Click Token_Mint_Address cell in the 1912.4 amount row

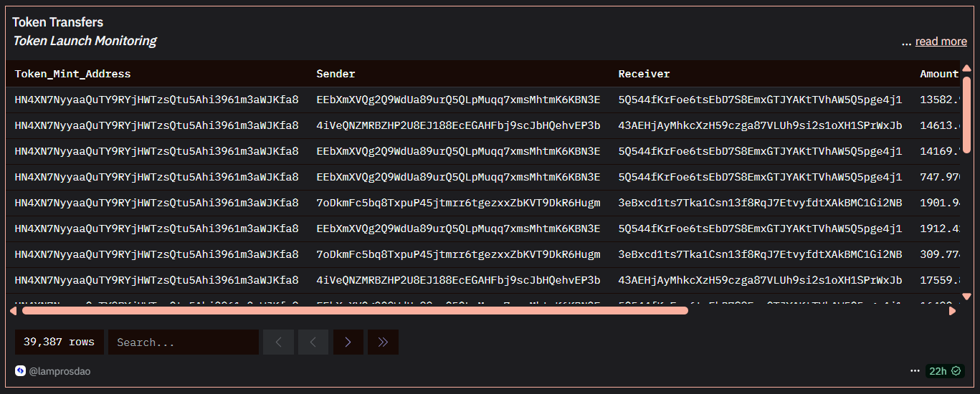click(156, 229)
